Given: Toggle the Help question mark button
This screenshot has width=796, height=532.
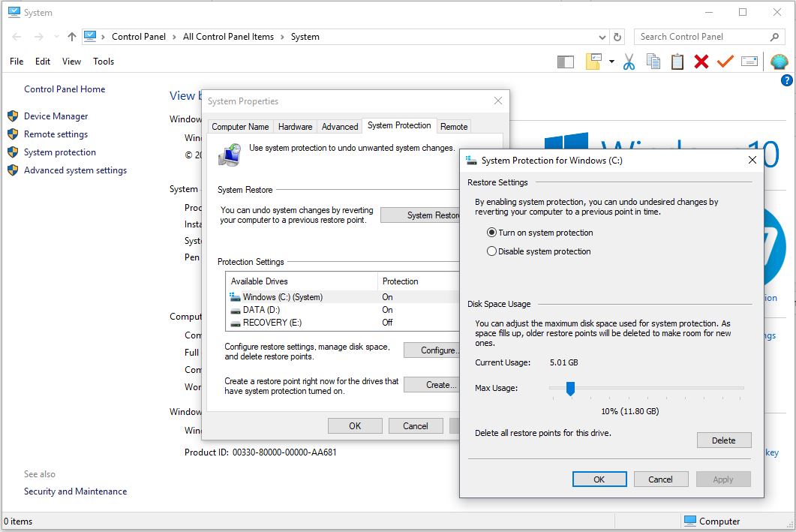Looking at the screenshot, I should [785, 80].
